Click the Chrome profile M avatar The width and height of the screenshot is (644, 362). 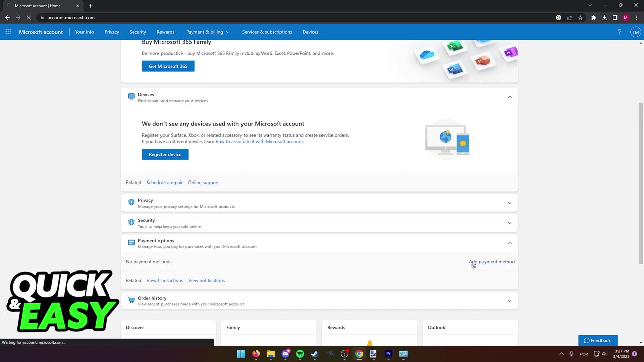625,17
